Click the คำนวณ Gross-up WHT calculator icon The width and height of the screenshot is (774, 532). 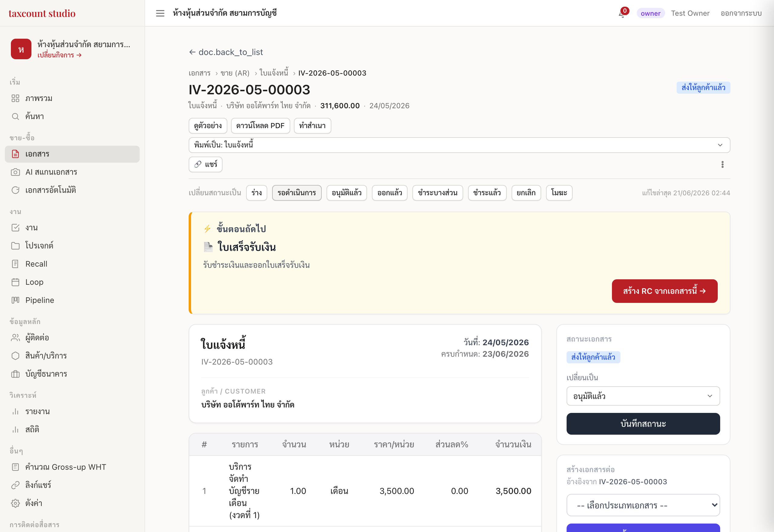click(x=15, y=467)
